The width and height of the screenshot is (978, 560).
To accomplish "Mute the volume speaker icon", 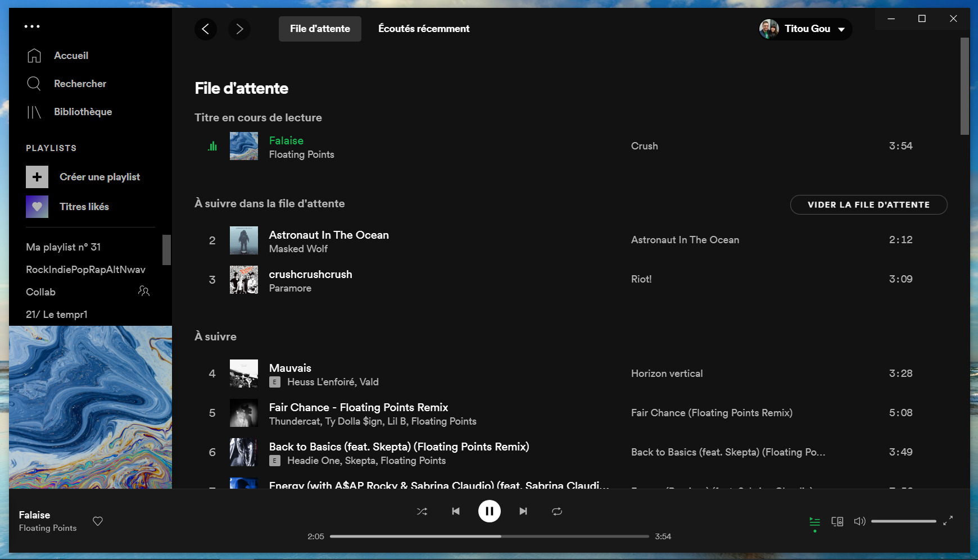I will click(859, 521).
